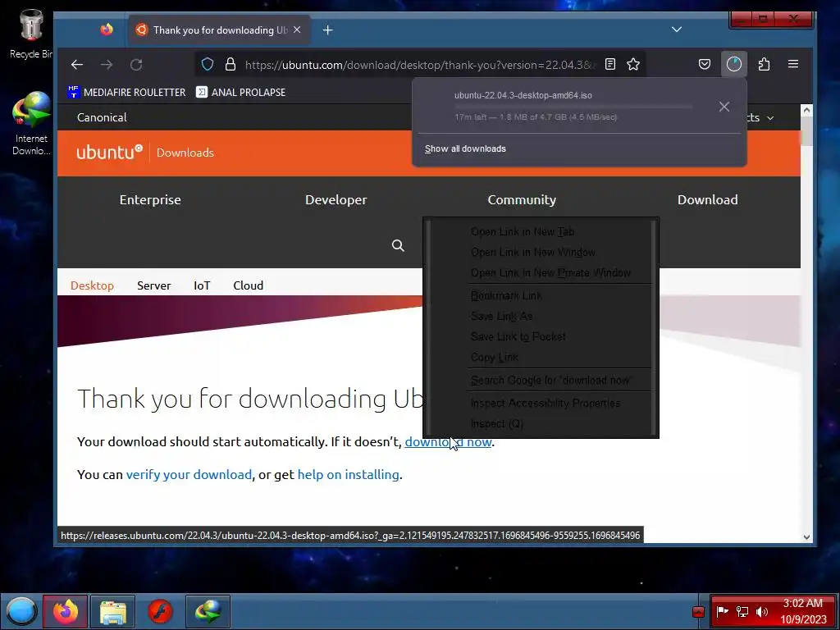Open the Downloads header link

(x=185, y=153)
